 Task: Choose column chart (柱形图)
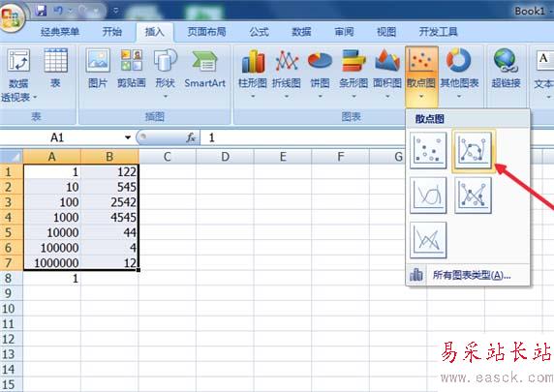click(253, 74)
